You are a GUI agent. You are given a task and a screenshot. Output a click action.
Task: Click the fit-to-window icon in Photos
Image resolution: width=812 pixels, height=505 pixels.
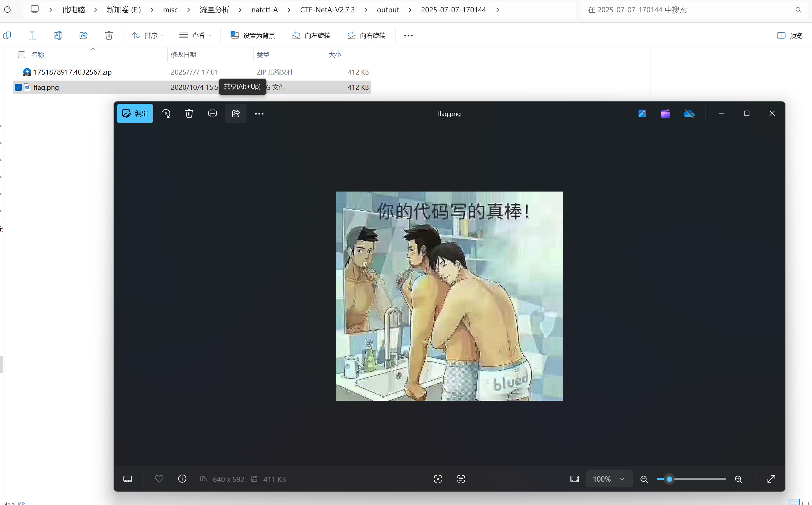pos(575,479)
